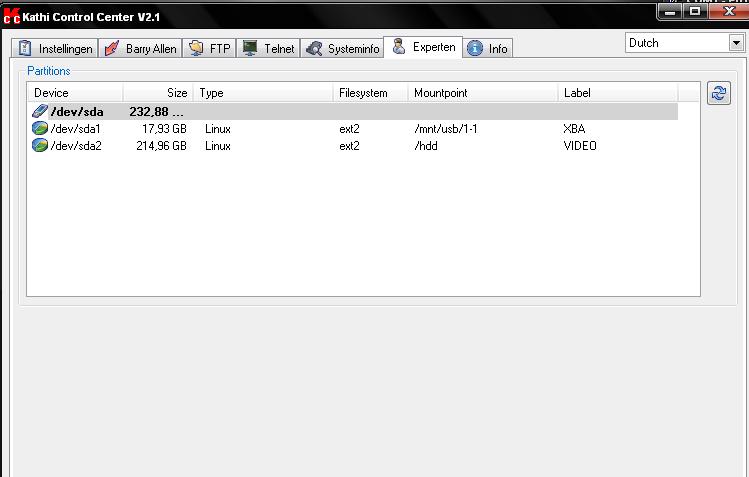Click the Kathi Control Center logo icon
749x477 pixels.
[11, 16]
